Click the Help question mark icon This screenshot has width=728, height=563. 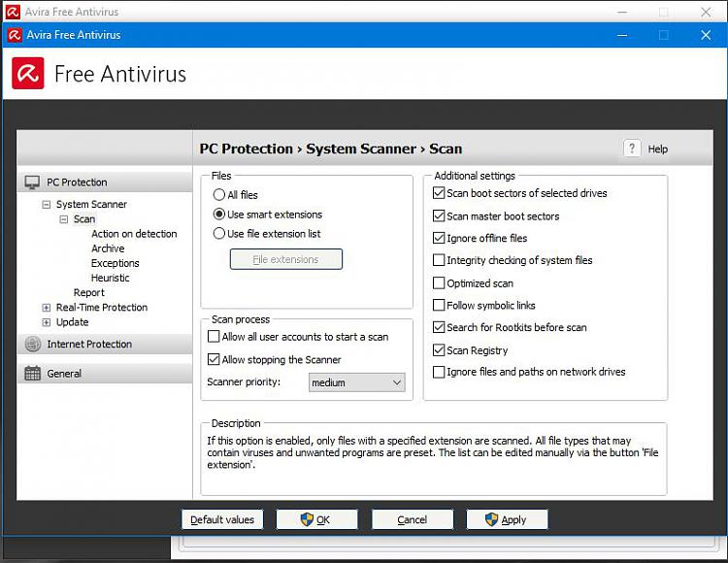click(632, 149)
